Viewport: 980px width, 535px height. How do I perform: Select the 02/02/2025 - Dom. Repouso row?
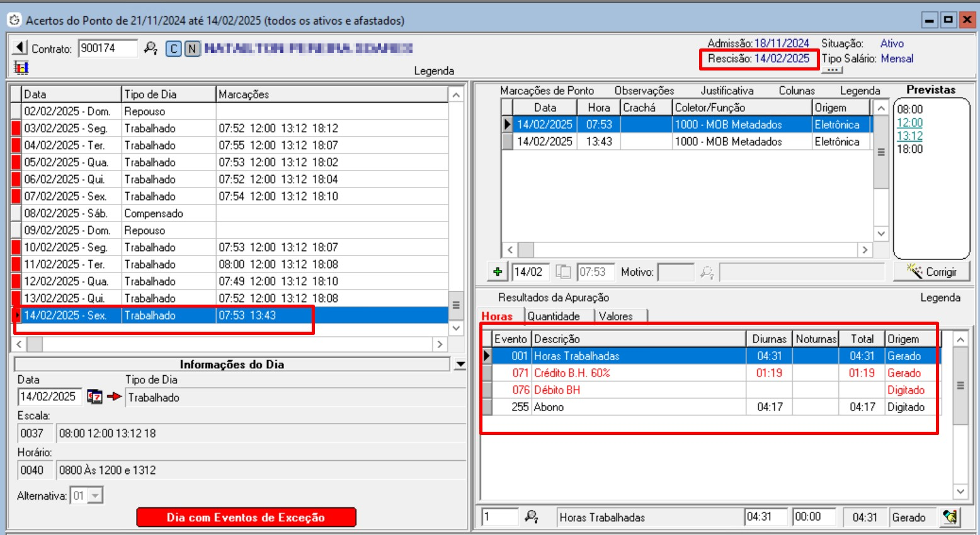coord(230,111)
